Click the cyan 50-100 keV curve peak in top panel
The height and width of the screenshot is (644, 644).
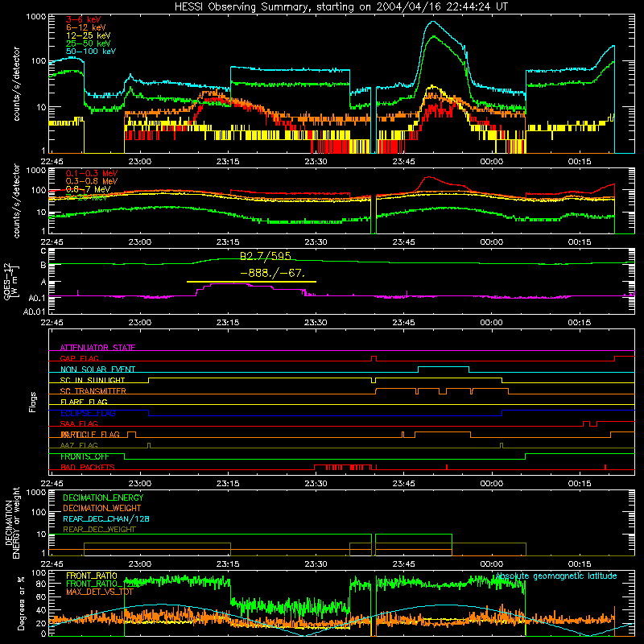[432, 22]
